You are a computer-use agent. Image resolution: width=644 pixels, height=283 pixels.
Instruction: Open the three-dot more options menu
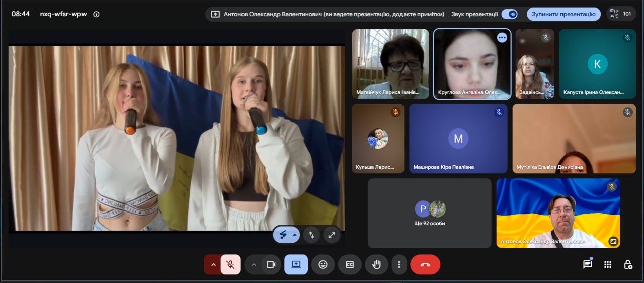(399, 264)
